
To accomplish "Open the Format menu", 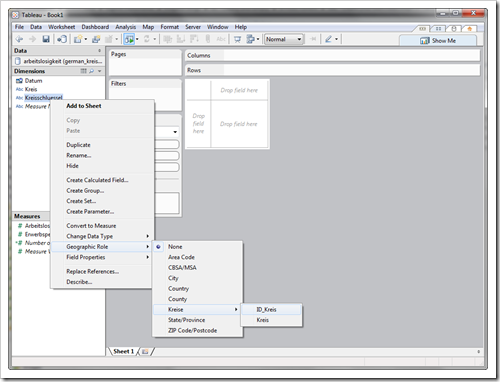I will [170, 27].
